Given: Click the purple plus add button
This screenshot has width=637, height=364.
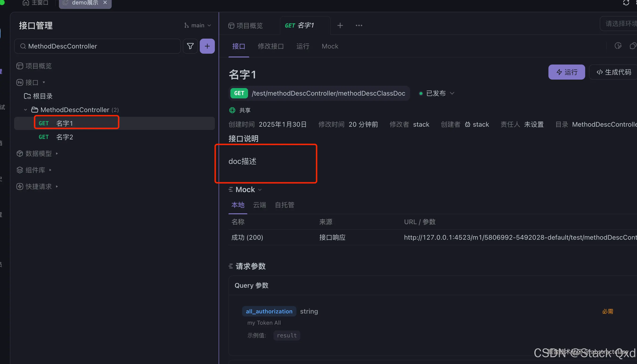Looking at the screenshot, I should point(207,46).
